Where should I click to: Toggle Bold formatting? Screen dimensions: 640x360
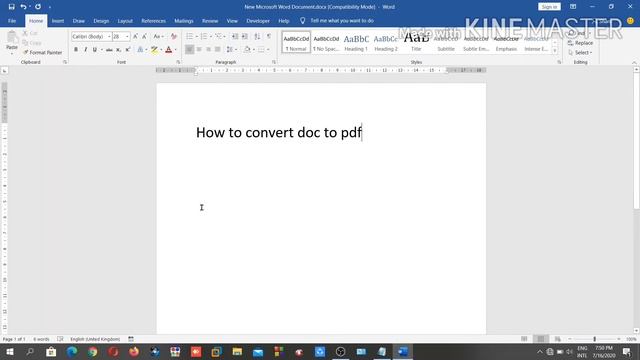coord(76,50)
